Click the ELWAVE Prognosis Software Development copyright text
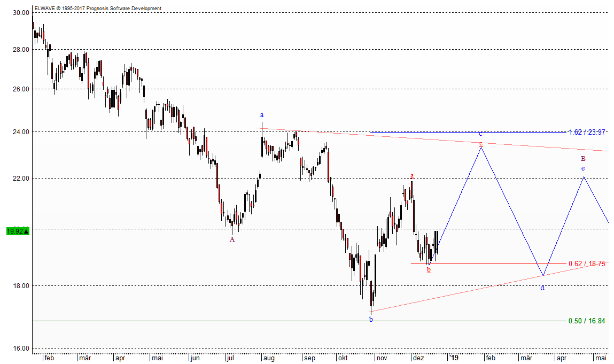The width and height of the screenshot is (614, 364). click(x=98, y=8)
